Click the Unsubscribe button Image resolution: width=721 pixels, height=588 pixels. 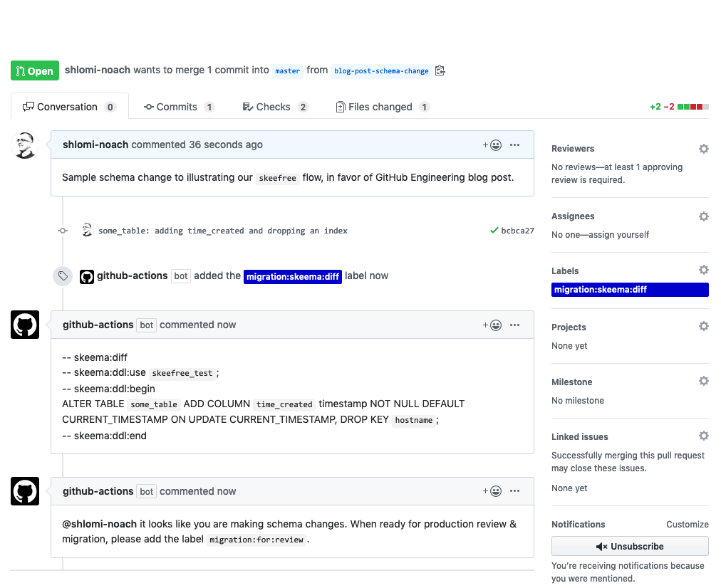click(630, 546)
